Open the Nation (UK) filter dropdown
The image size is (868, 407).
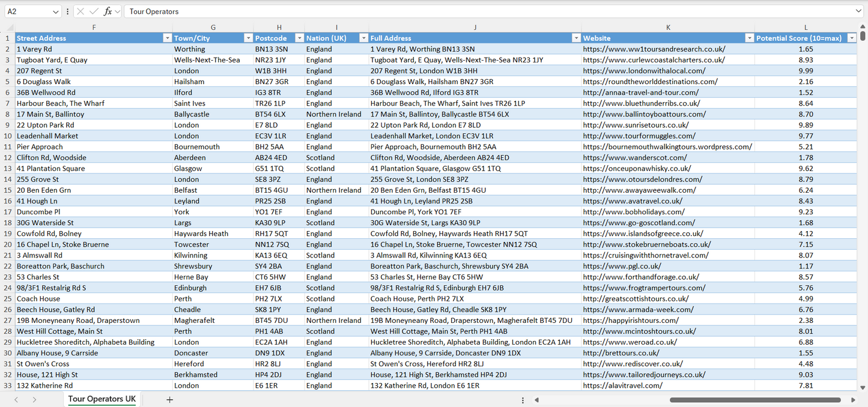pos(363,38)
